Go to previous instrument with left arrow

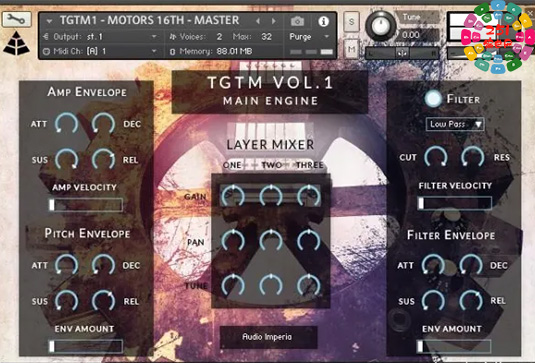(258, 21)
